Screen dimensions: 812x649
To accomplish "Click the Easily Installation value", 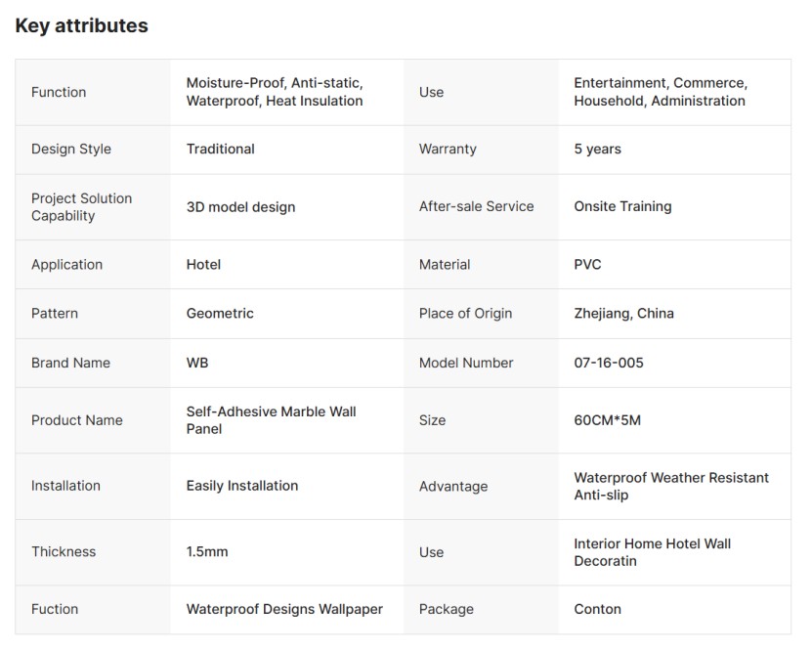I will point(242,486).
